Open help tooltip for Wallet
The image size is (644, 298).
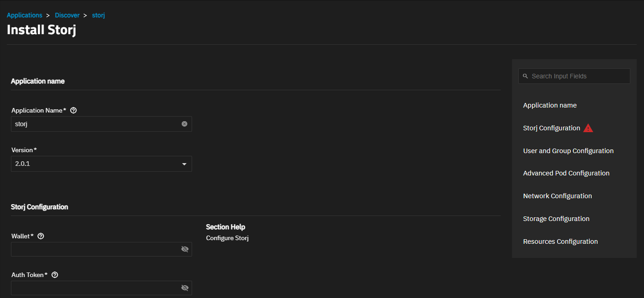point(41,236)
